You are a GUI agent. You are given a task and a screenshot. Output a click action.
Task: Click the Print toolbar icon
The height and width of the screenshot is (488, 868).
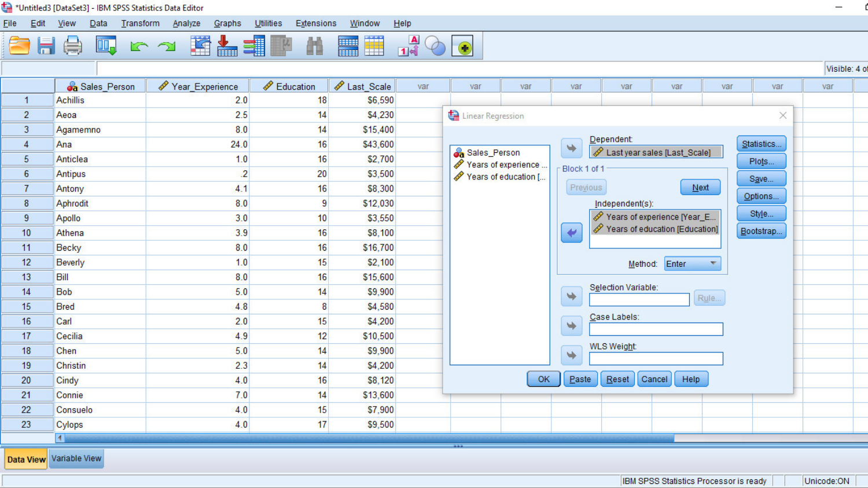pyautogui.click(x=73, y=46)
